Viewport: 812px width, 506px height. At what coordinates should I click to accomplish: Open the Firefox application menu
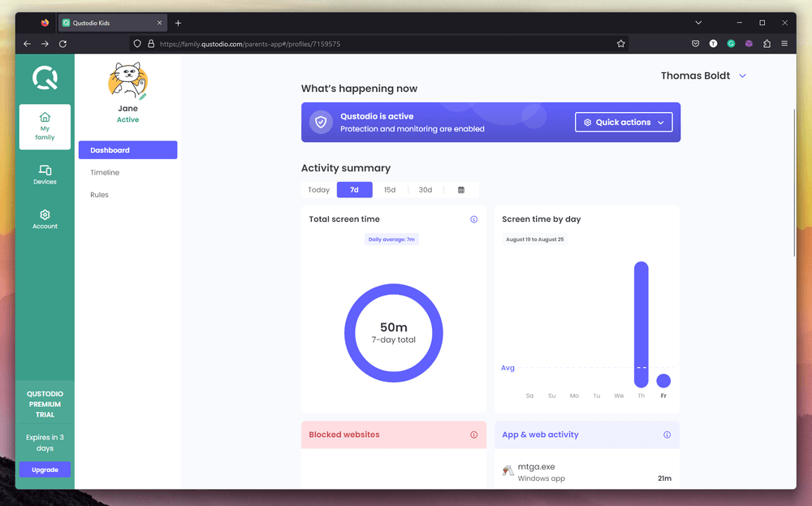pos(784,44)
